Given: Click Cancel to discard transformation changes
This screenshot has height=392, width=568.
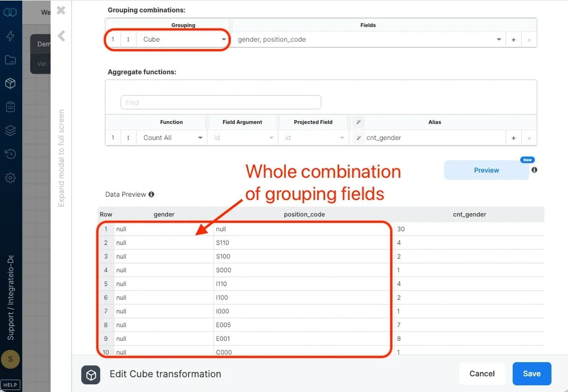Looking at the screenshot, I should pos(482,374).
